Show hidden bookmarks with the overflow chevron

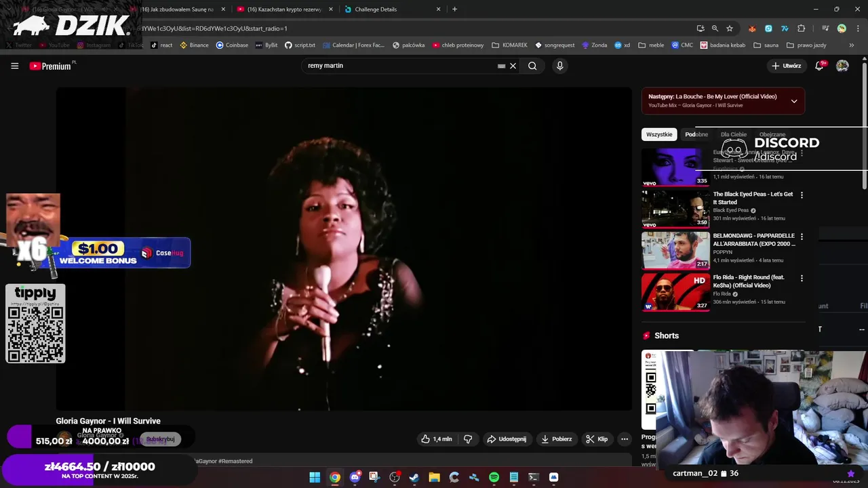(852, 45)
